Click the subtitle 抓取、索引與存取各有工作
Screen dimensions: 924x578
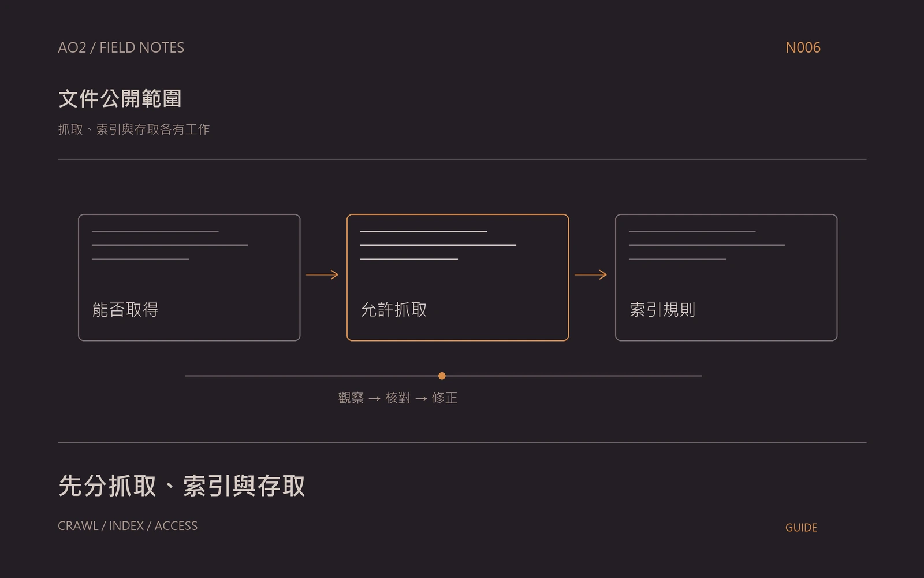134,129
